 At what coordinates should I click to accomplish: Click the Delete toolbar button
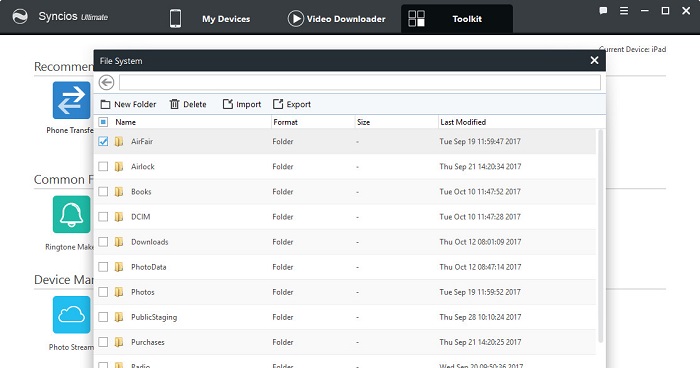[x=188, y=105]
